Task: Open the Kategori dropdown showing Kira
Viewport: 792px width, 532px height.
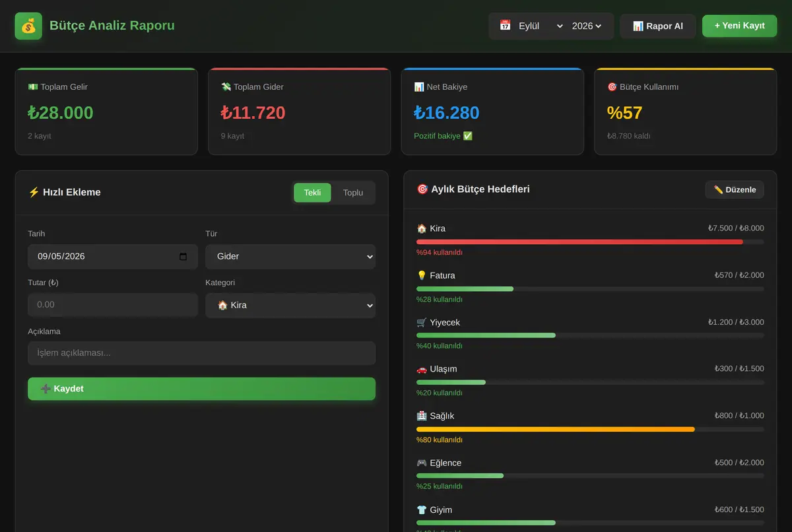Action: point(290,306)
